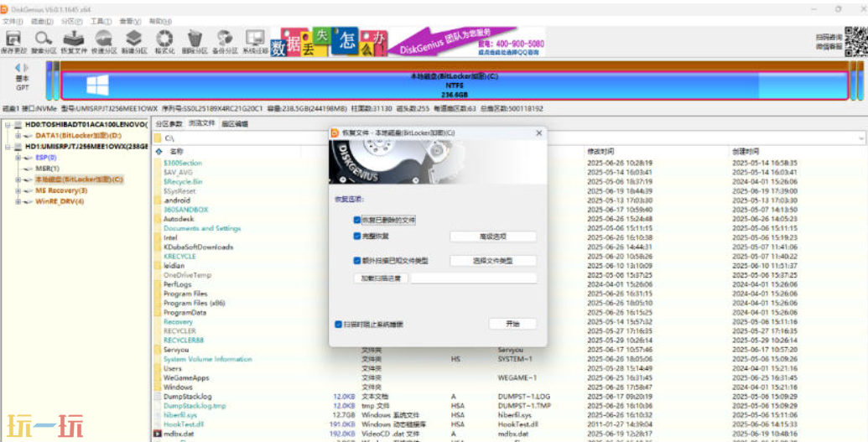Open the Disk menu
The width and height of the screenshot is (868, 442).
[x=42, y=21]
